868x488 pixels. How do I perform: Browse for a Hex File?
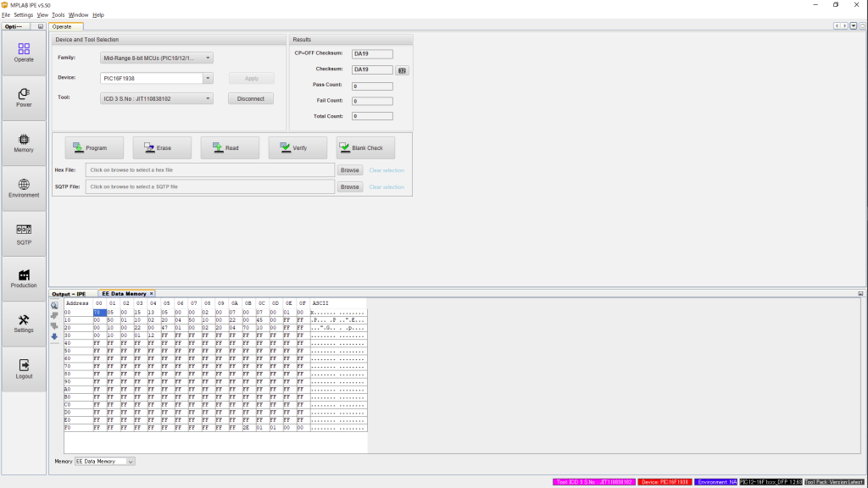(x=350, y=170)
